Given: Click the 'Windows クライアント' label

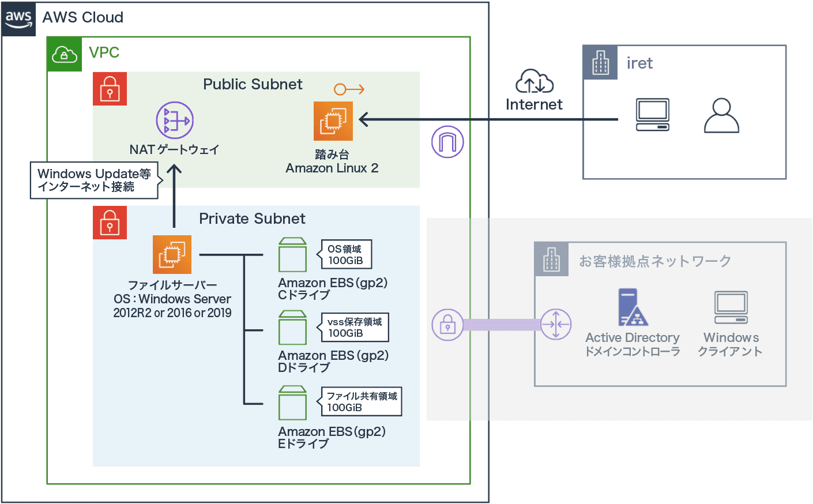Looking at the screenshot, I should 731,345.
